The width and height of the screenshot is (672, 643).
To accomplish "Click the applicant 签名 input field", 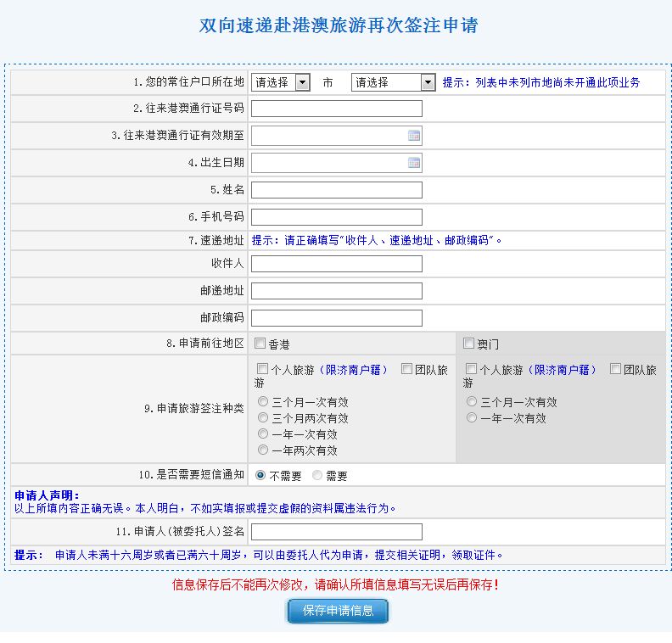I will [x=337, y=532].
